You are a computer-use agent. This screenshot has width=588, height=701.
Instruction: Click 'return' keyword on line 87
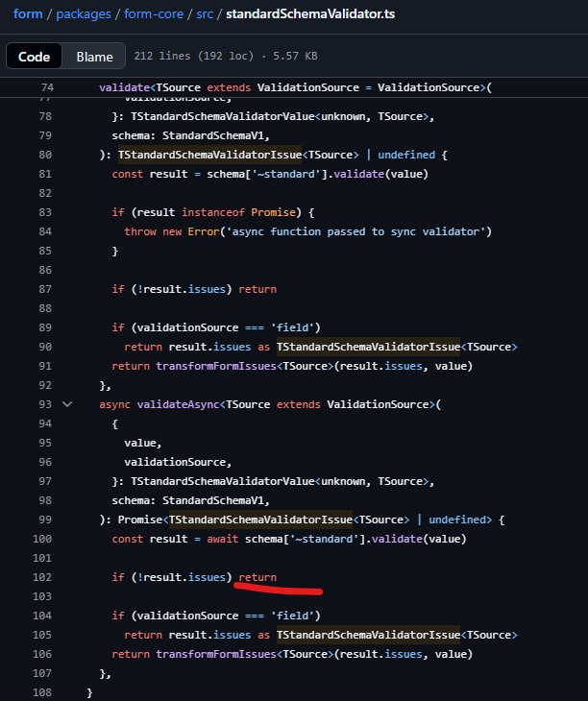click(257, 289)
